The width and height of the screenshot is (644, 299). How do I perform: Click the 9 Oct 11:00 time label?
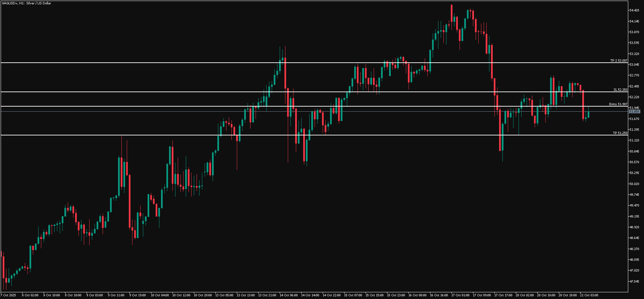(116, 295)
